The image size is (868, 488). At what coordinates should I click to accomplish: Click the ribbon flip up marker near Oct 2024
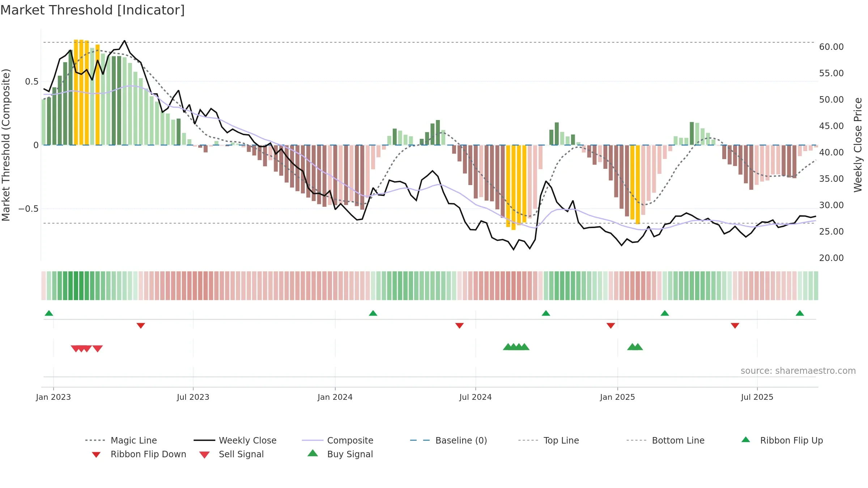(546, 313)
